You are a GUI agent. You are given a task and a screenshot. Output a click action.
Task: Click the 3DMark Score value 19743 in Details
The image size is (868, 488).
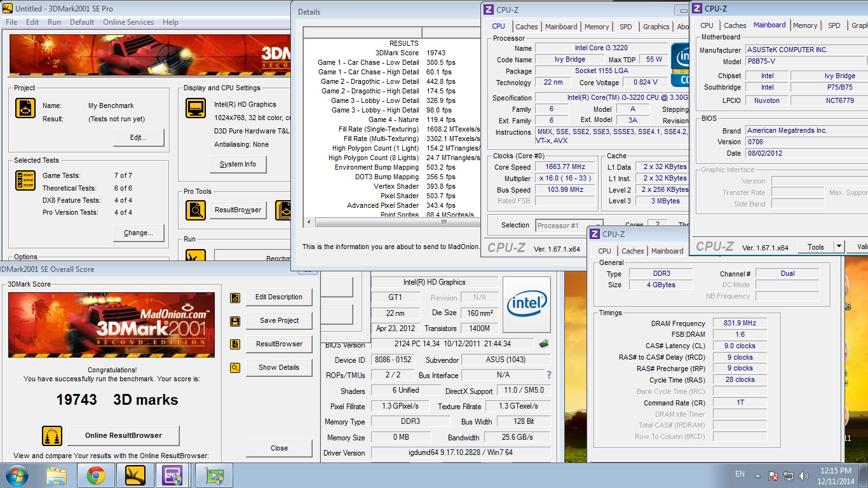tap(436, 53)
